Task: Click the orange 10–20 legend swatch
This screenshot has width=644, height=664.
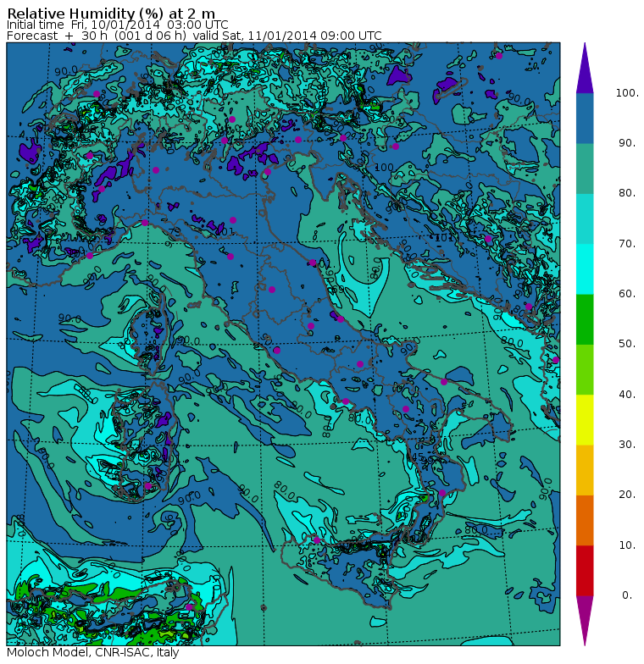Action: pyautogui.click(x=585, y=520)
